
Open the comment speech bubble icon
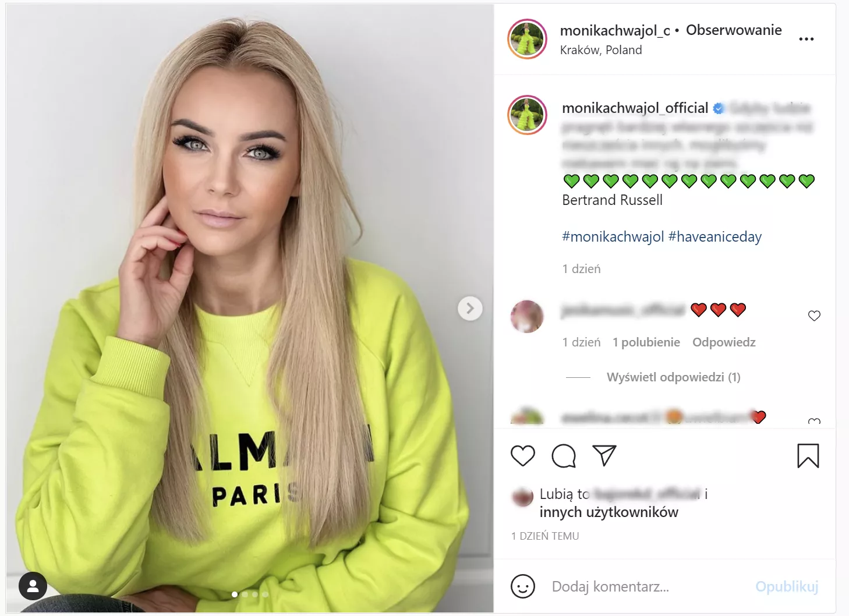564,456
